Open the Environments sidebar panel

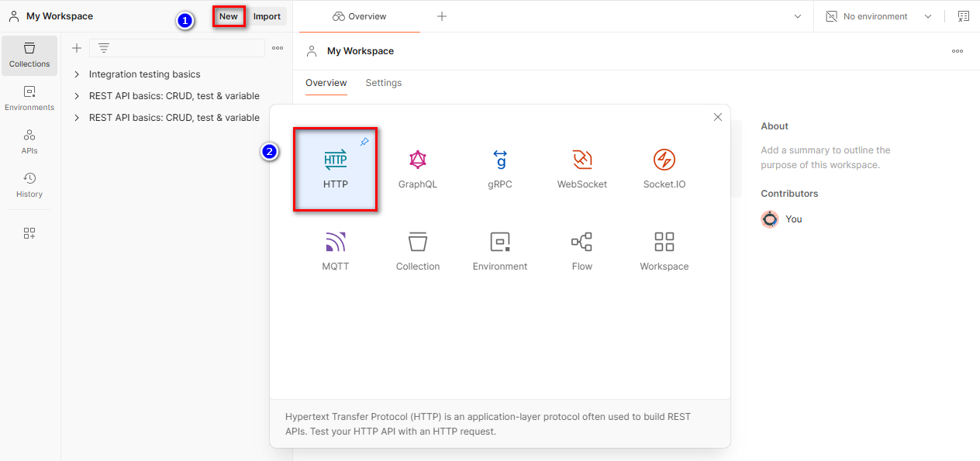click(x=29, y=99)
